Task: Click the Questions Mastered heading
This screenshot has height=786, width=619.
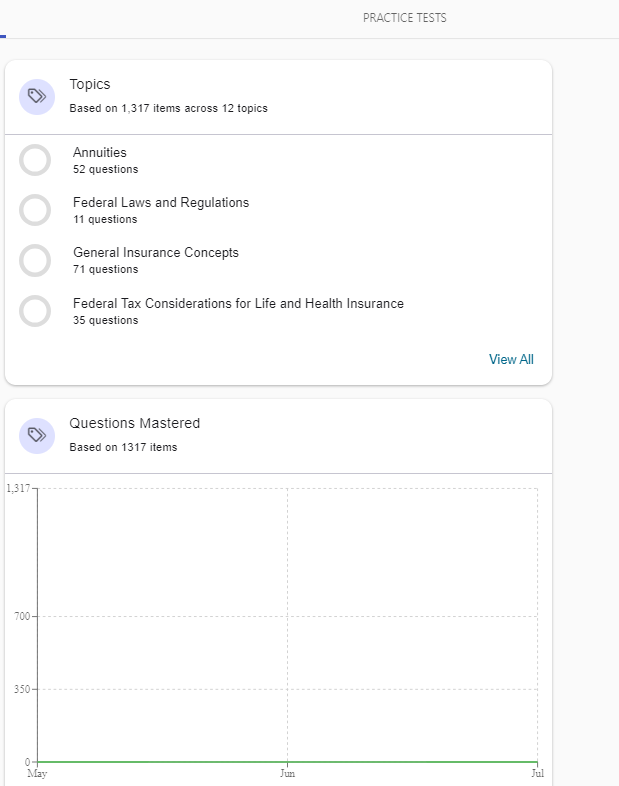Action: pos(134,423)
